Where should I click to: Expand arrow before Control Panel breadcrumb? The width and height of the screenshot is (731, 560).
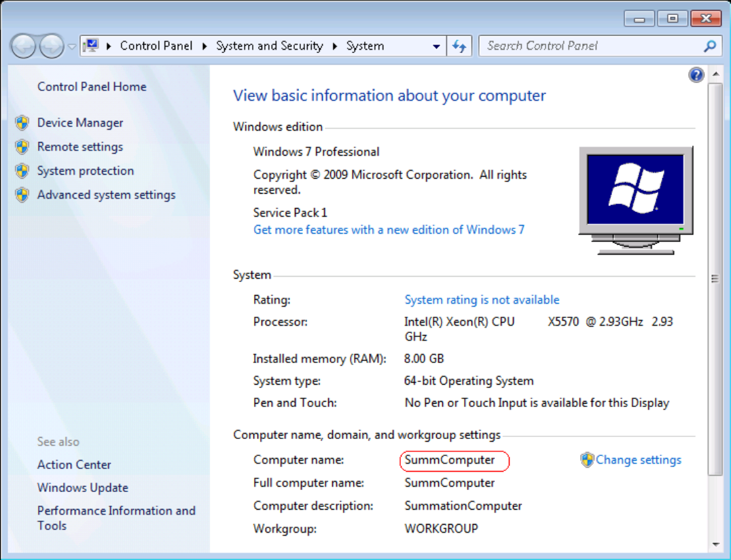109,46
